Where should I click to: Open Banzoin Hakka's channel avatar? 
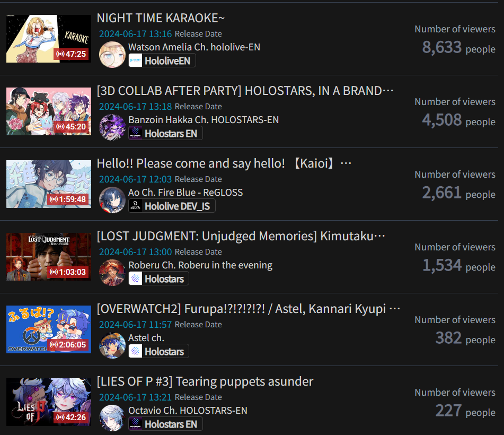tap(112, 127)
